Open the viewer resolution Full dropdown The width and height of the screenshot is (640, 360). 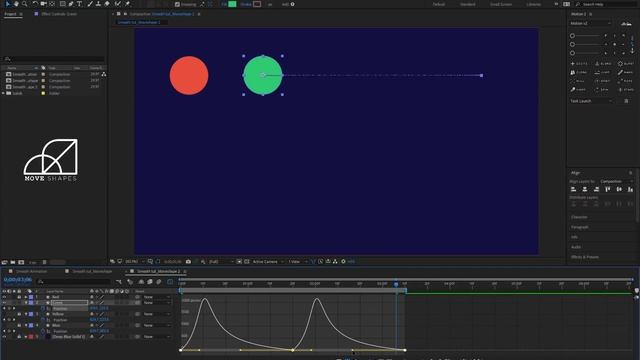coord(221,261)
